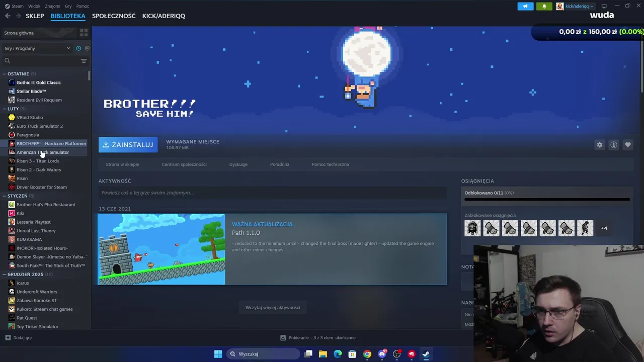Click the Path 1.1.0 update thumbnail

161,249
